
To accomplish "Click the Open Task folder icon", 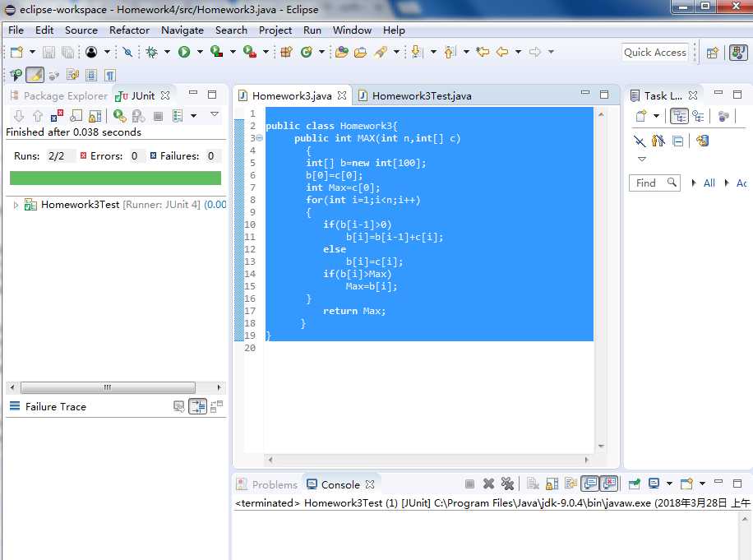I will tap(361, 52).
